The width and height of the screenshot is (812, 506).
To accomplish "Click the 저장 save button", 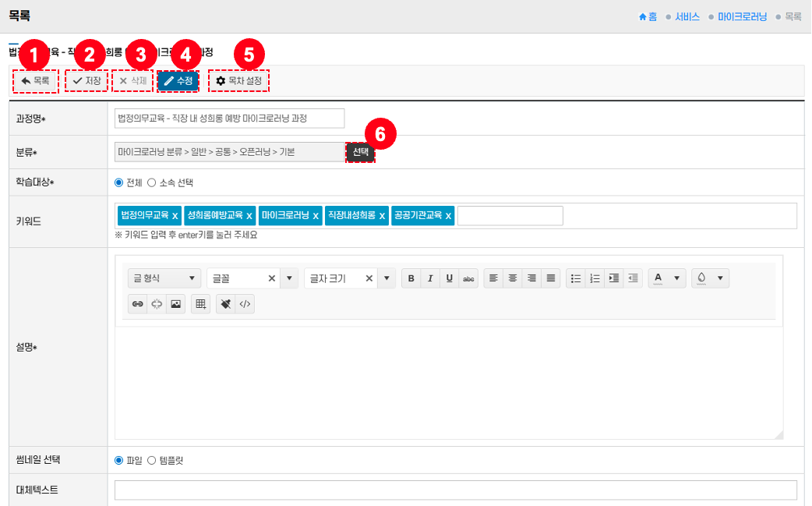I will point(86,80).
